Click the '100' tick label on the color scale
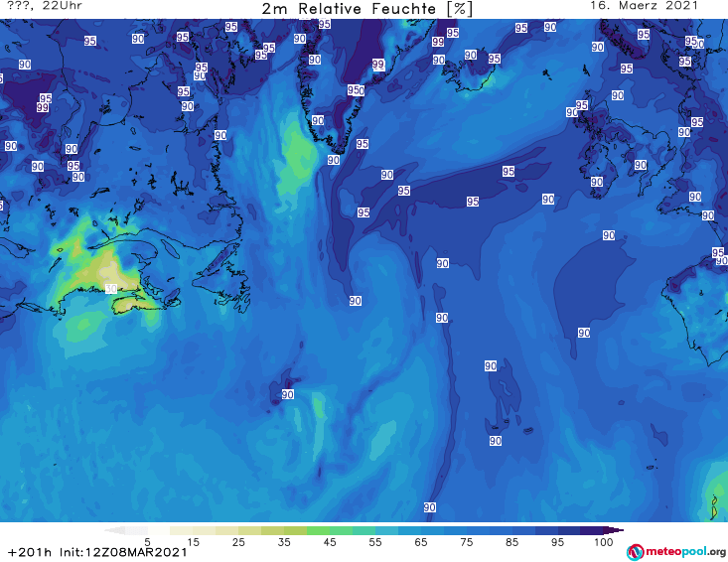Image resolution: width=728 pixels, height=562 pixels. pyautogui.click(x=604, y=542)
